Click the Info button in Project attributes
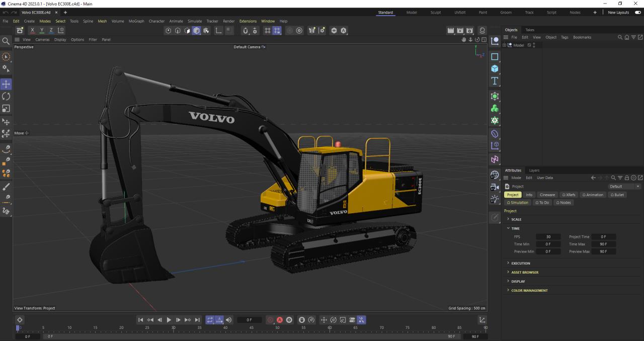Screen dimensions: 644x341 pos(529,195)
